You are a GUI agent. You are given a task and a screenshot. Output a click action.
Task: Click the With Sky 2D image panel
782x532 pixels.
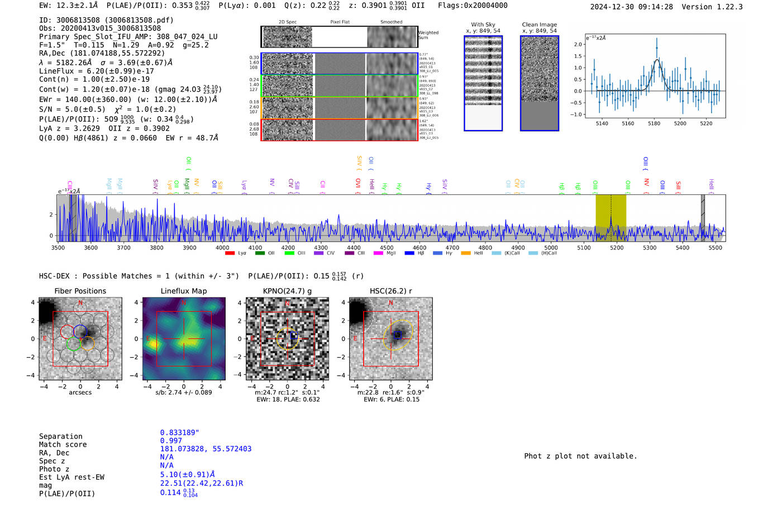(483, 83)
